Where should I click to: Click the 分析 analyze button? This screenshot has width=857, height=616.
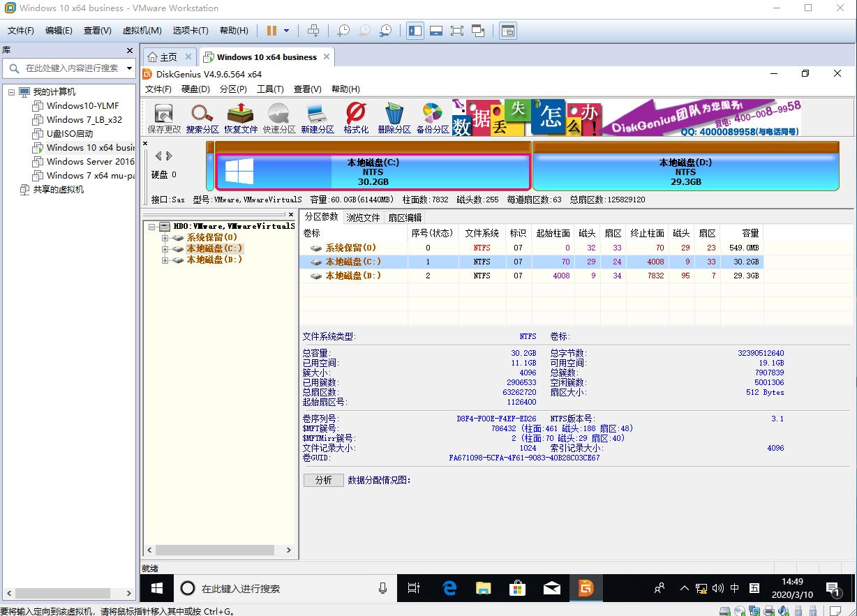pos(323,481)
